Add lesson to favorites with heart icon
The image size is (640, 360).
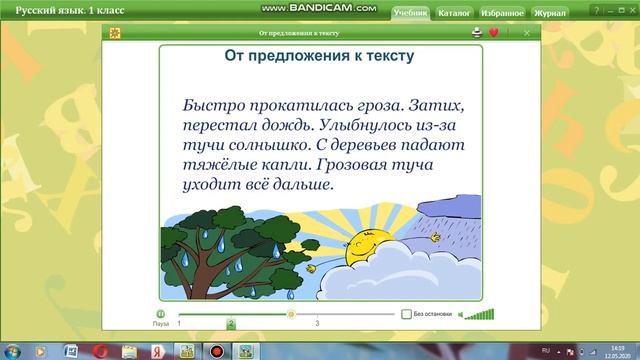pyautogui.click(x=493, y=33)
